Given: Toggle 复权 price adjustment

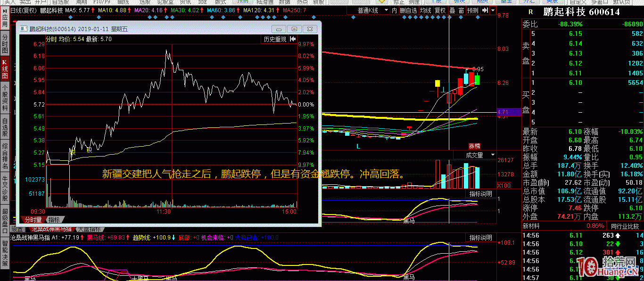Looking at the screenshot, I should (440, 10).
